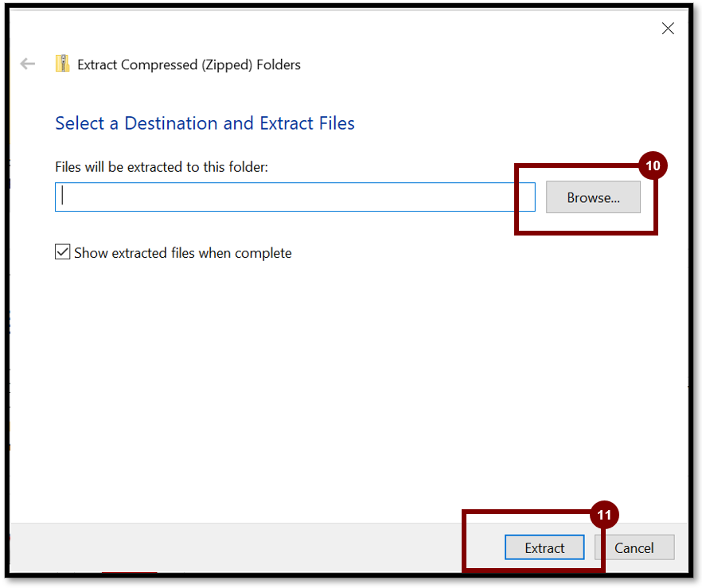Click the "Show extracted files when complete" label
The image size is (702, 588).
(x=182, y=253)
